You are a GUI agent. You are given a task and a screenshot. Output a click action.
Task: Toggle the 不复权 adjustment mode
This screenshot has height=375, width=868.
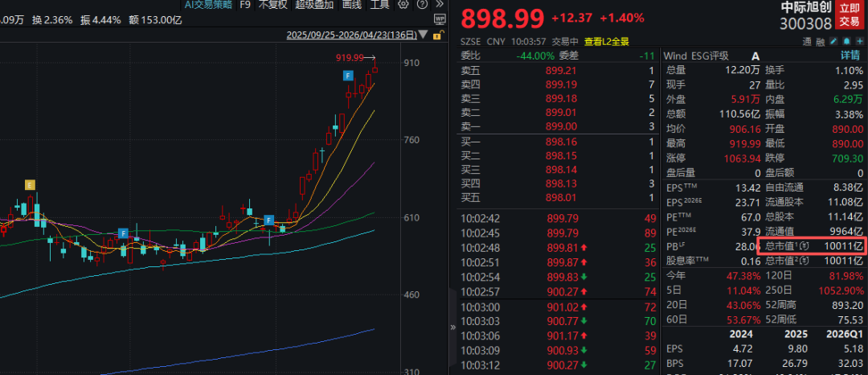pyautogui.click(x=272, y=4)
